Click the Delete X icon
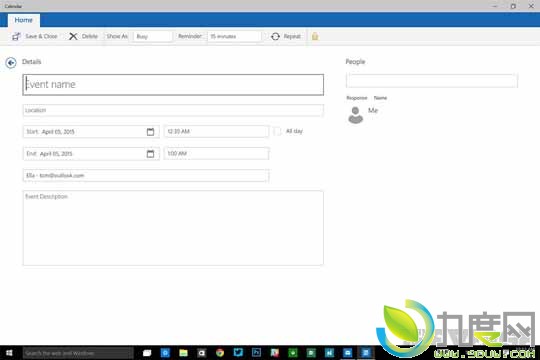 pyautogui.click(x=73, y=36)
